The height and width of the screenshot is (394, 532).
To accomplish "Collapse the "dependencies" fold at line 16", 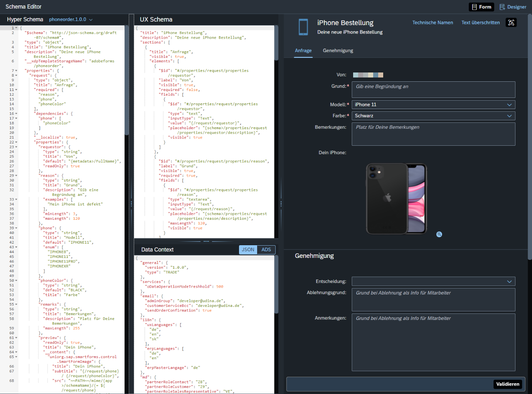I will [x=16, y=114].
